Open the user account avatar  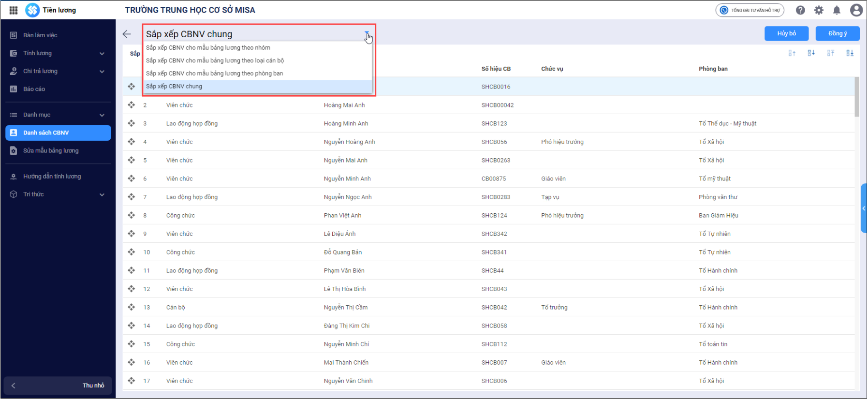[856, 10]
